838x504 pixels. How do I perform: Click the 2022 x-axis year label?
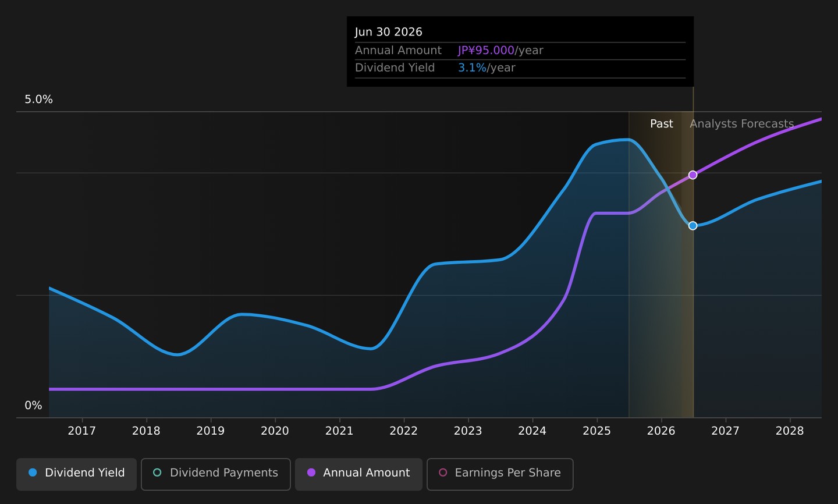[404, 431]
